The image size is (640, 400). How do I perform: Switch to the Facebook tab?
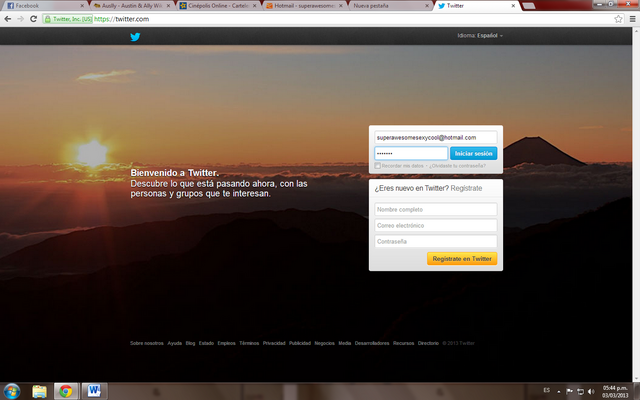click(x=44, y=6)
